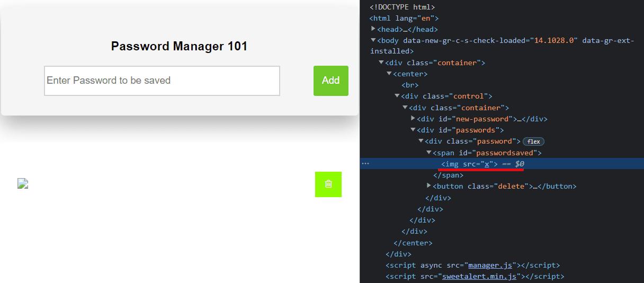Collapse the passwordsaved span node
This screenshot has width=644, height=283.
pyautogui.click(x=429, y=153)
